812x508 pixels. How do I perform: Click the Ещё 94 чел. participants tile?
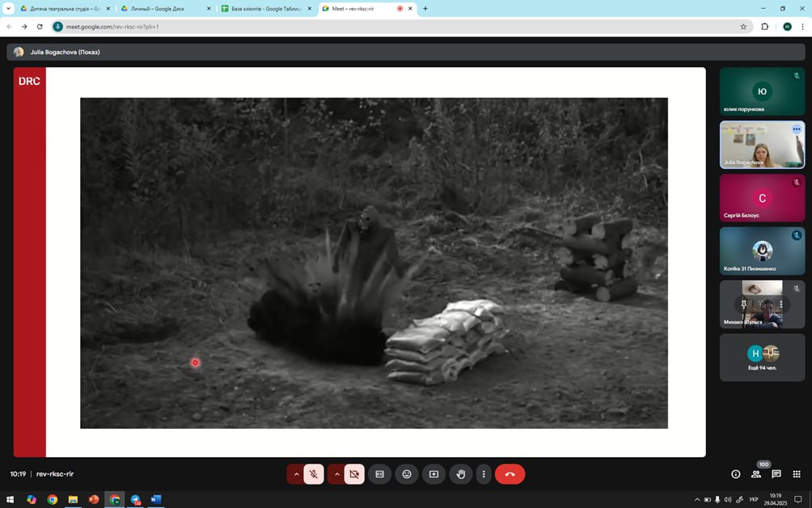(x=762, y=357)
